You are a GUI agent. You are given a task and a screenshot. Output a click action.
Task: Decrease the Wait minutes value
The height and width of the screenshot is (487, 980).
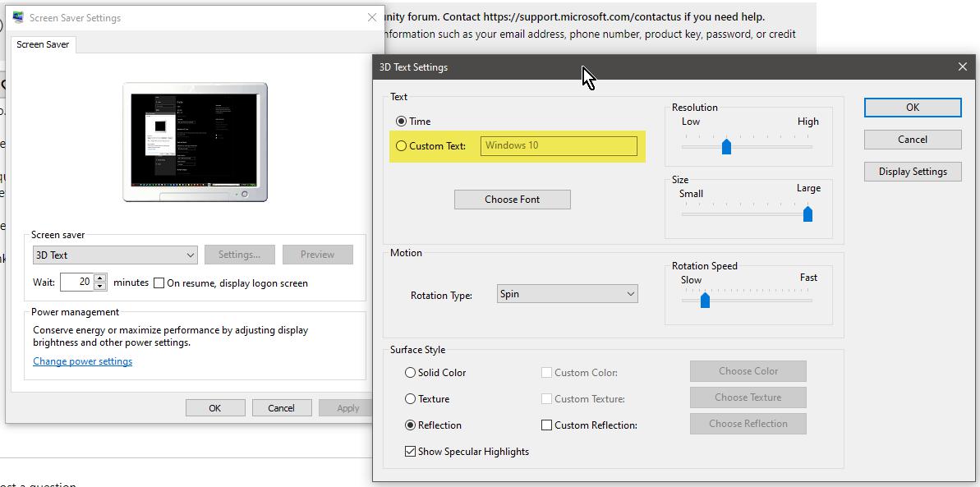[x=100, y=287]
